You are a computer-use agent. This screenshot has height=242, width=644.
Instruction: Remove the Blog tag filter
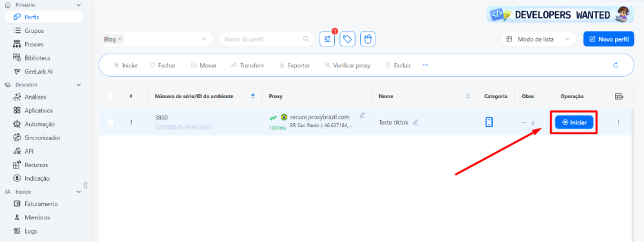click(x=120, y=39)
